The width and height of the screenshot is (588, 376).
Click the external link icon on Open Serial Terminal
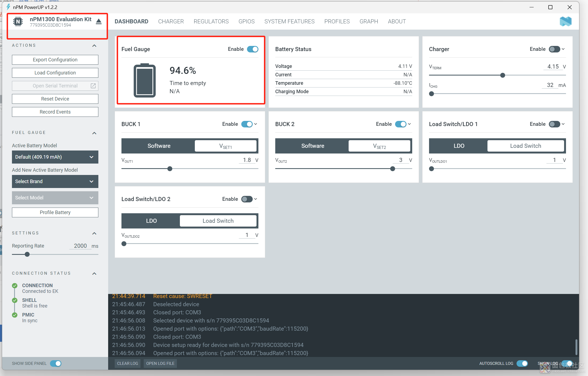point(93,86)
